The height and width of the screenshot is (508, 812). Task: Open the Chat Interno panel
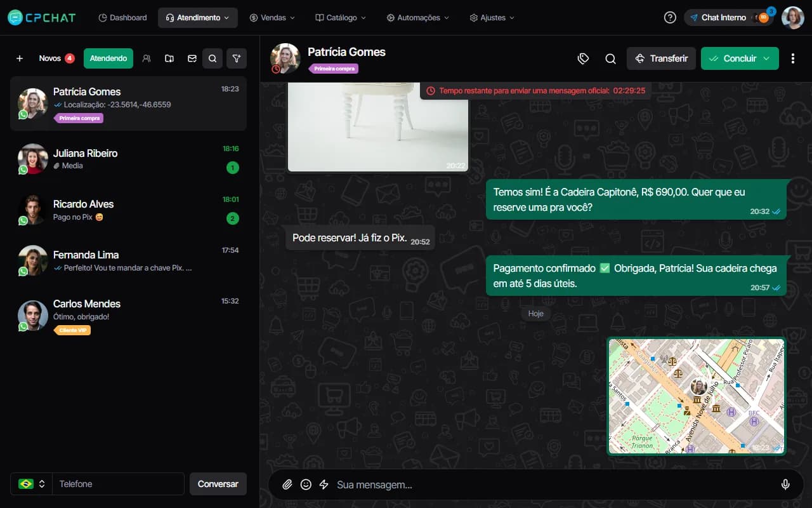point(729,18)
